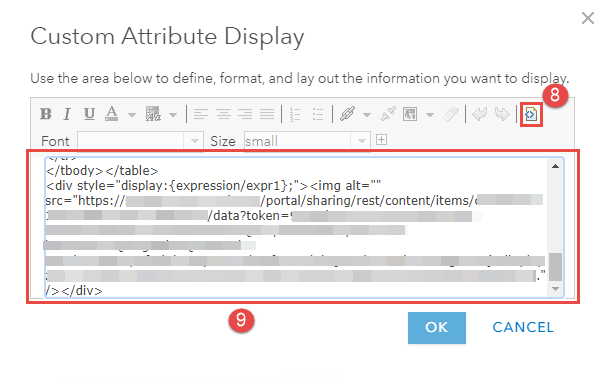Click the scrollbar up arrow
Image resolution: width=605 pixels, height=384 pixels.
(x=556, y=166)
